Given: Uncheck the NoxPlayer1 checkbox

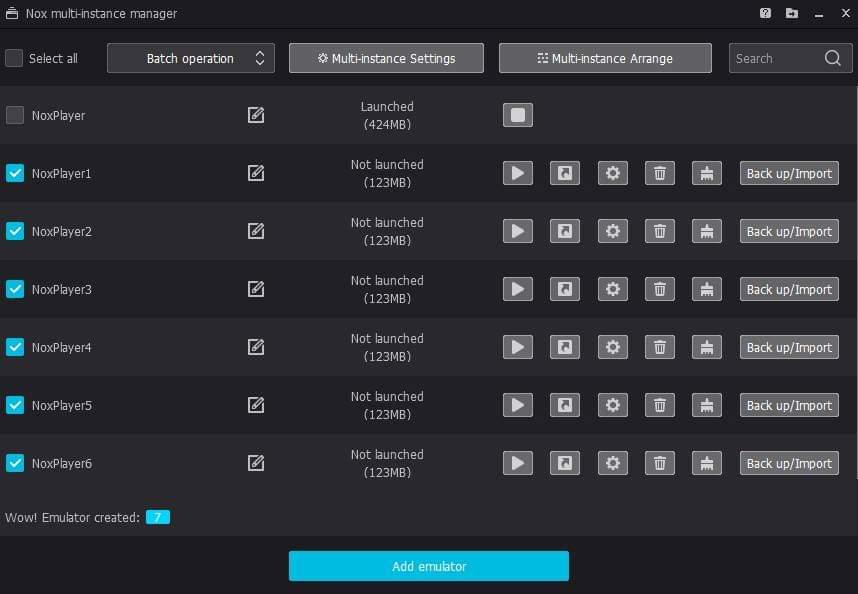Looking at the screenshot, I should [x=15, y=173].
